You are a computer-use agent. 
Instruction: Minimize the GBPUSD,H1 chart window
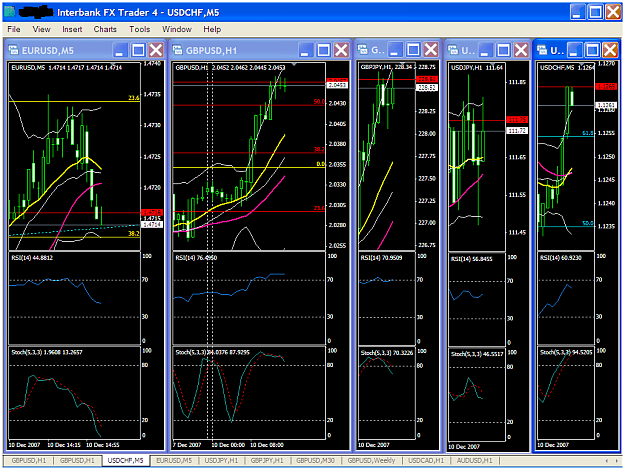[305, 50]
